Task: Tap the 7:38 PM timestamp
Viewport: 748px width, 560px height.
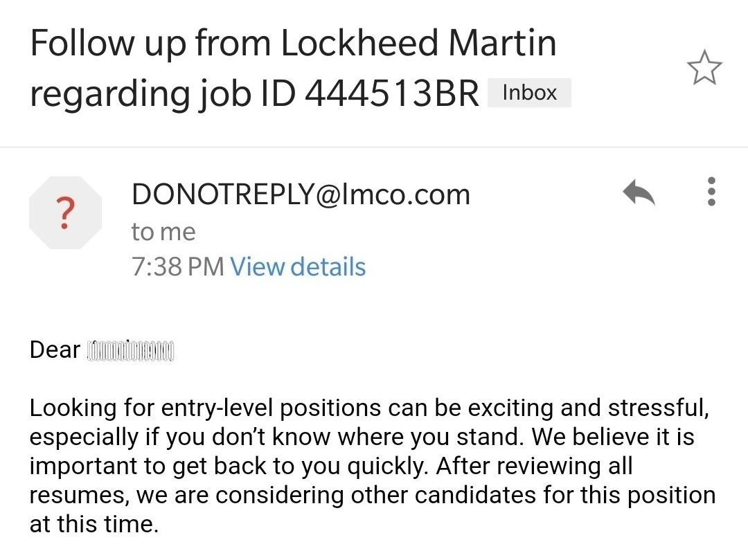Action: pyautogui.click(x=178, y=266)
